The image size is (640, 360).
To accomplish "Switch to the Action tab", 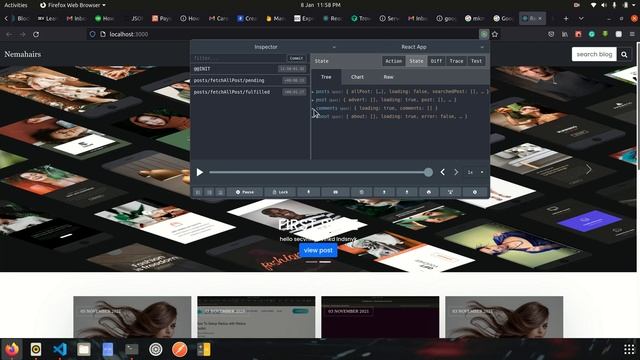I will point(393,61).
